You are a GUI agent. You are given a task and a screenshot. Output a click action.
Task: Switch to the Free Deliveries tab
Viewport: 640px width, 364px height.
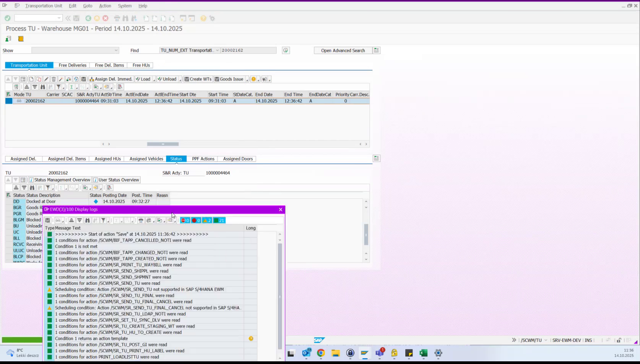tap(72, 65)
